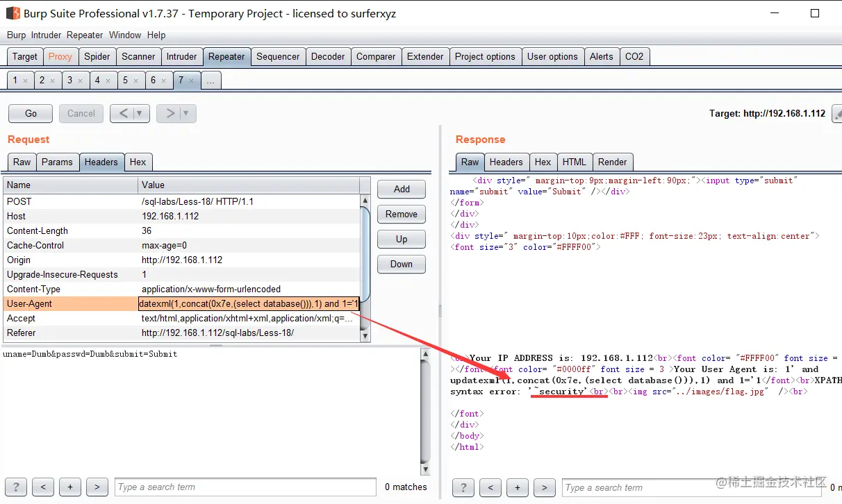
Task: Open the Repeater menu
Action: point(85,35)
